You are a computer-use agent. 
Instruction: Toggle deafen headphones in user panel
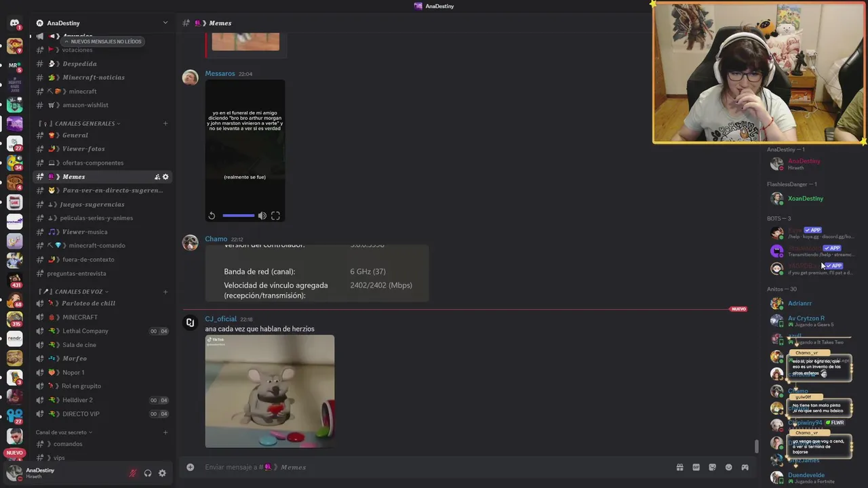pyautogui.click(x=148, y=473)
